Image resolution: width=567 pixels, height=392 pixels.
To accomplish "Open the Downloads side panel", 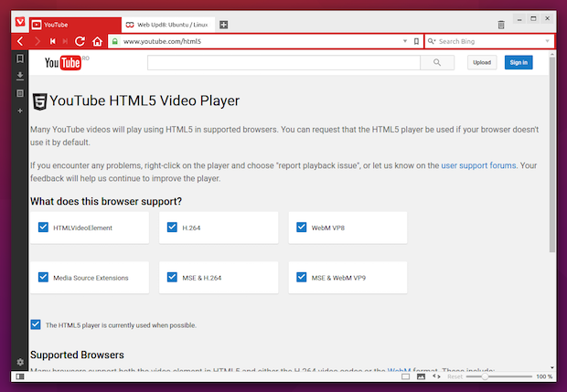I will point(20,76).
